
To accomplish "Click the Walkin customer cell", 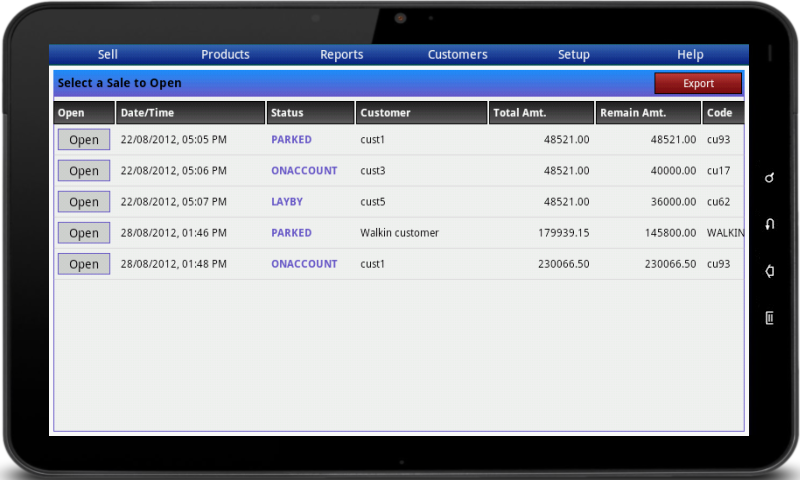I will pos(399,233).
